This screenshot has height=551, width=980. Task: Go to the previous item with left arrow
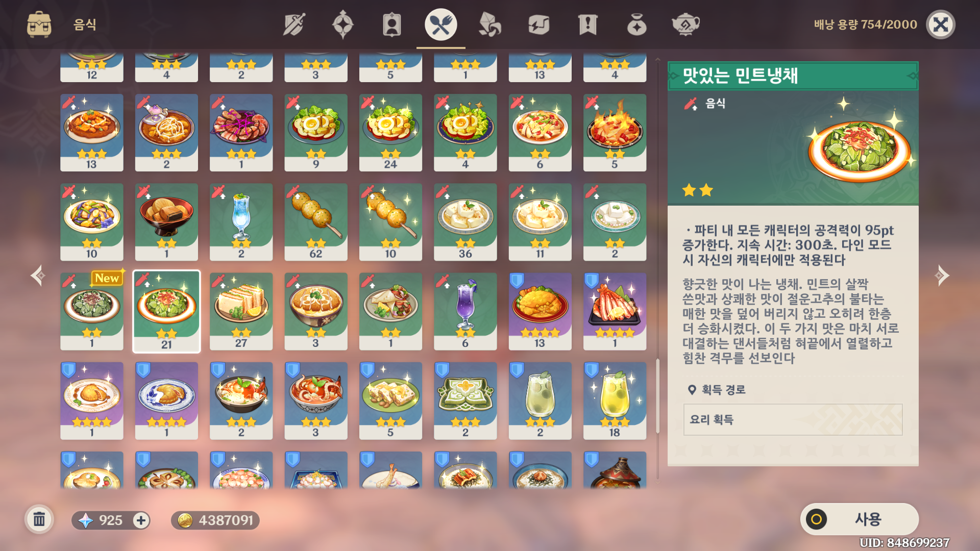[38, 275]
